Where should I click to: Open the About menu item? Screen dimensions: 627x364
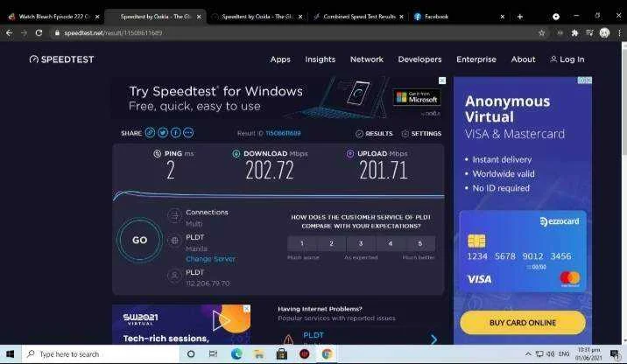pos(523,59)
